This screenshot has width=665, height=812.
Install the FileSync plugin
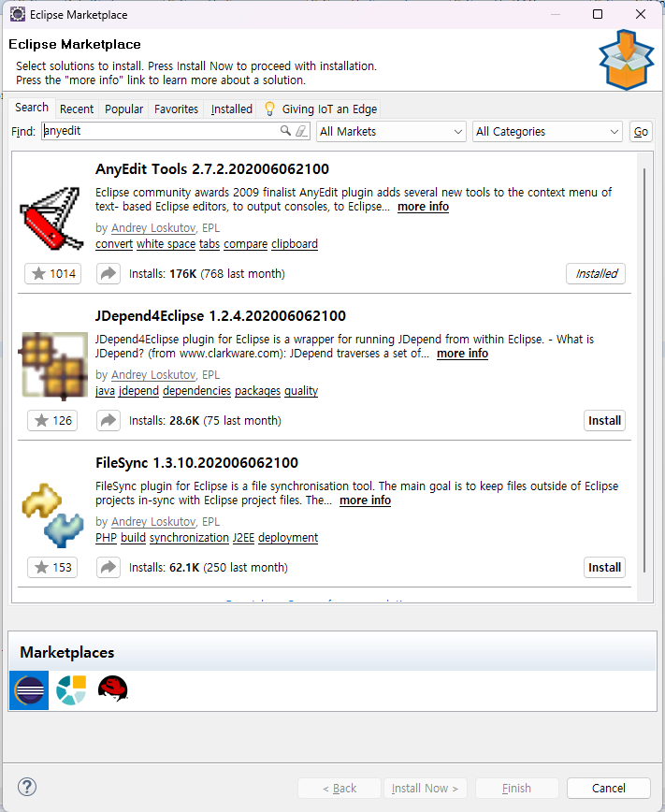(604, 567)
